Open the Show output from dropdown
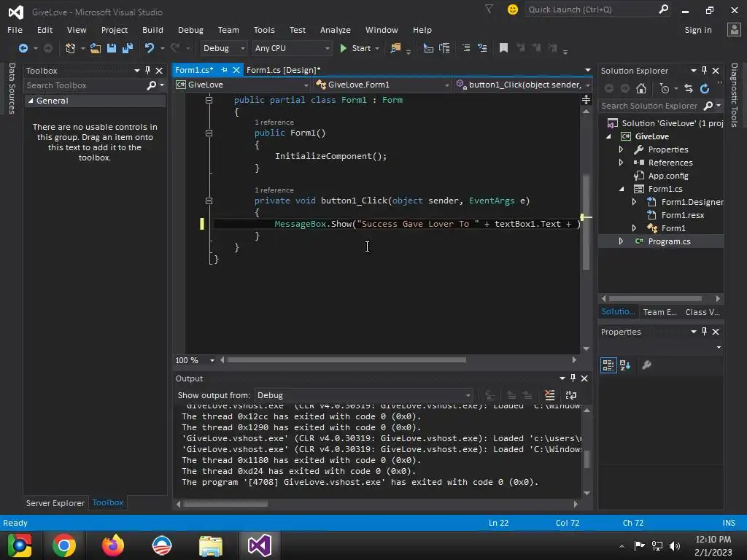 point(364,395)
